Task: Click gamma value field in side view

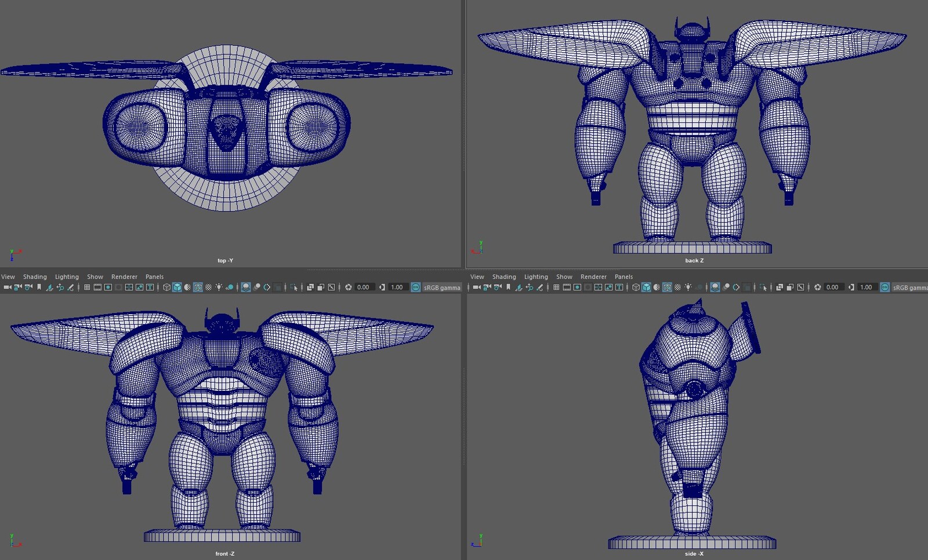Action: (x=866, y=287)
